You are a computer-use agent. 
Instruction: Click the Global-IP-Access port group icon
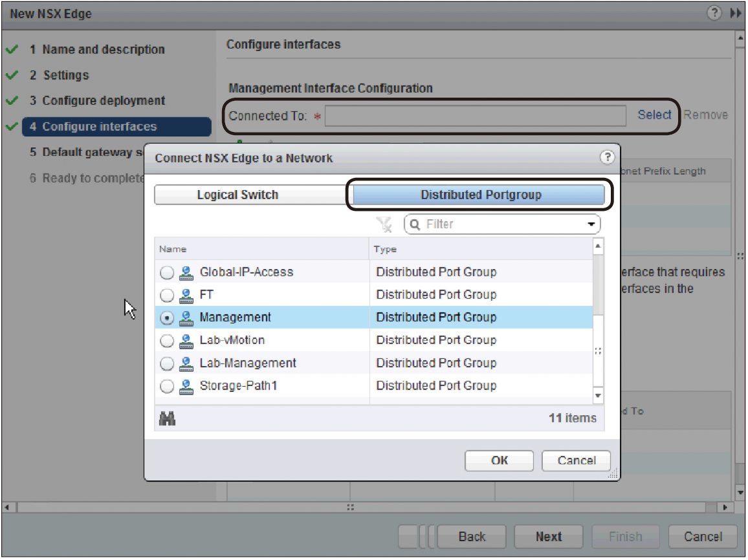pyautogui.click(x=186, y=273)
